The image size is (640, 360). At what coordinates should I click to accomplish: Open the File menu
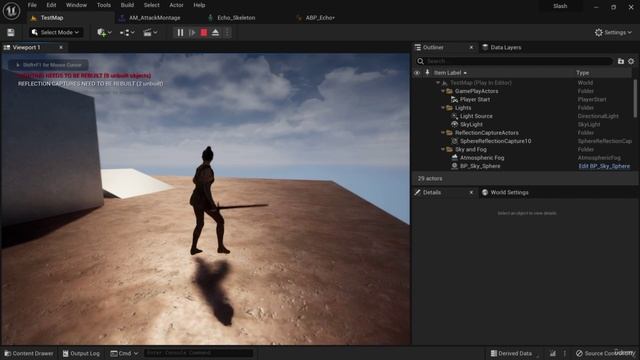coord(32,5)
